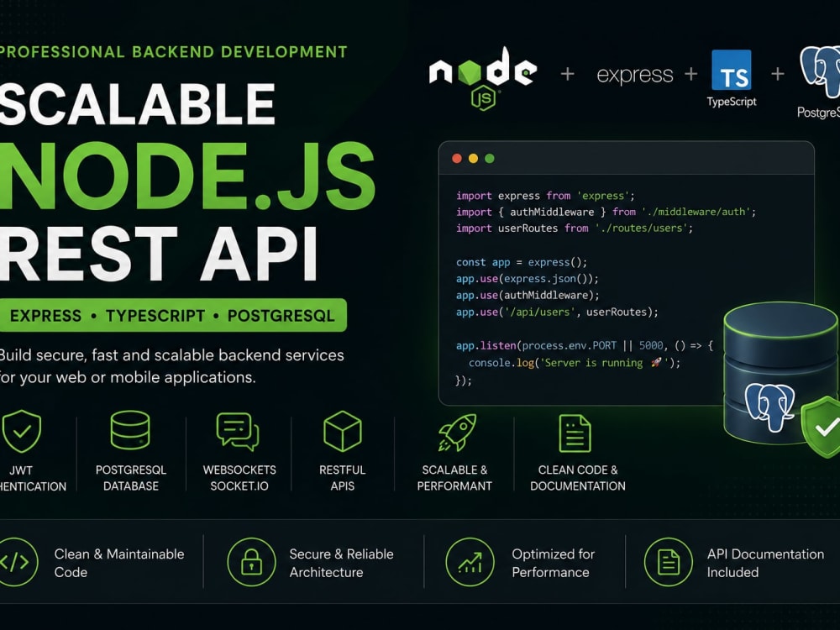Click the 'WEBSOCKETS SOCKET.IO' label
This screenshot has width=840, height=630.
(239, 478)
